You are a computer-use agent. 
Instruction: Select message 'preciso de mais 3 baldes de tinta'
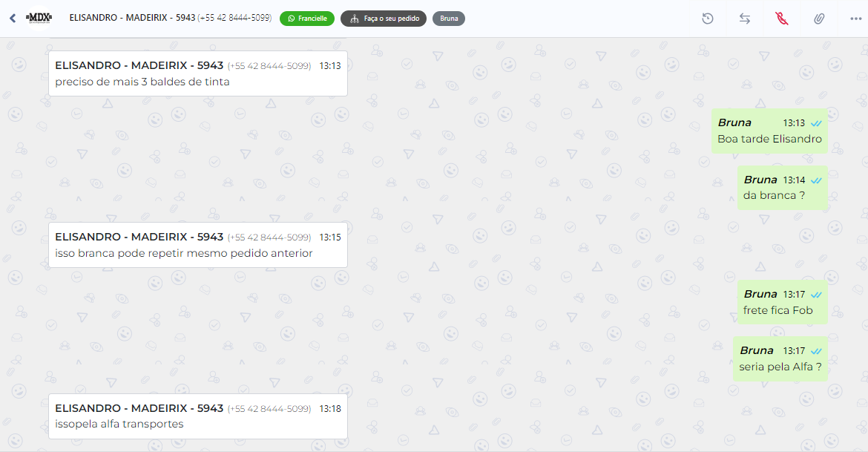click(x=198, y=73)
